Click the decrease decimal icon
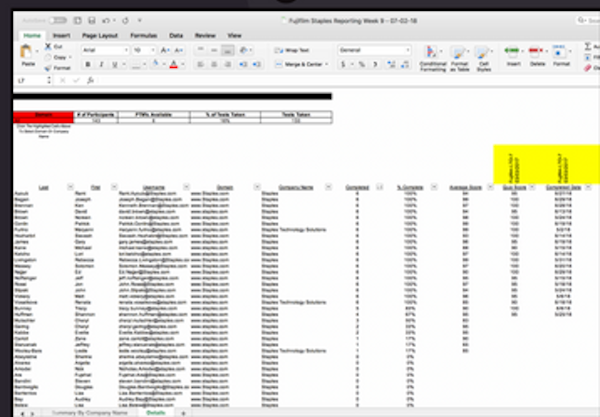The height and width of the screenshot is (417, 600). point(405,64)
